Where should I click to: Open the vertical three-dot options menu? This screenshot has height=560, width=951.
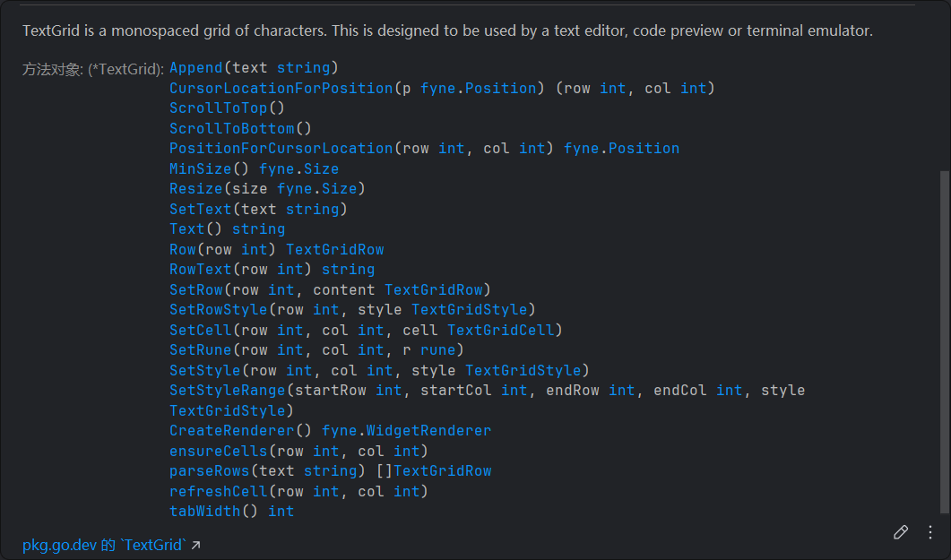[x=930, y=532]
